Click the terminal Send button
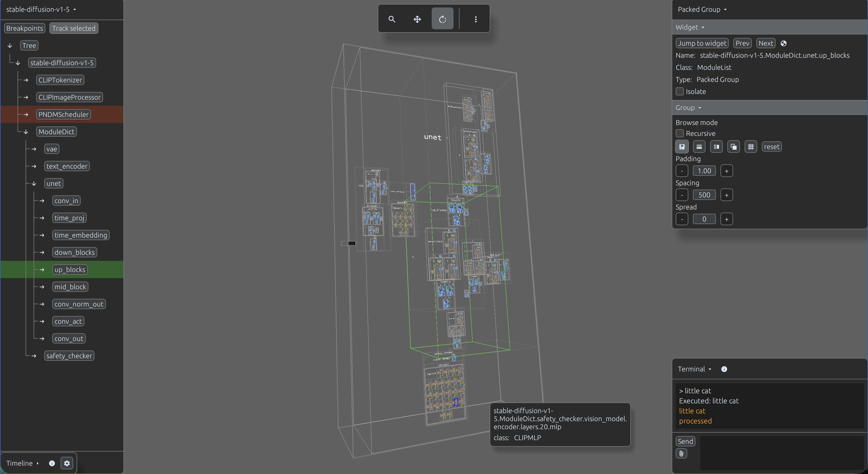 click(685, 441)
